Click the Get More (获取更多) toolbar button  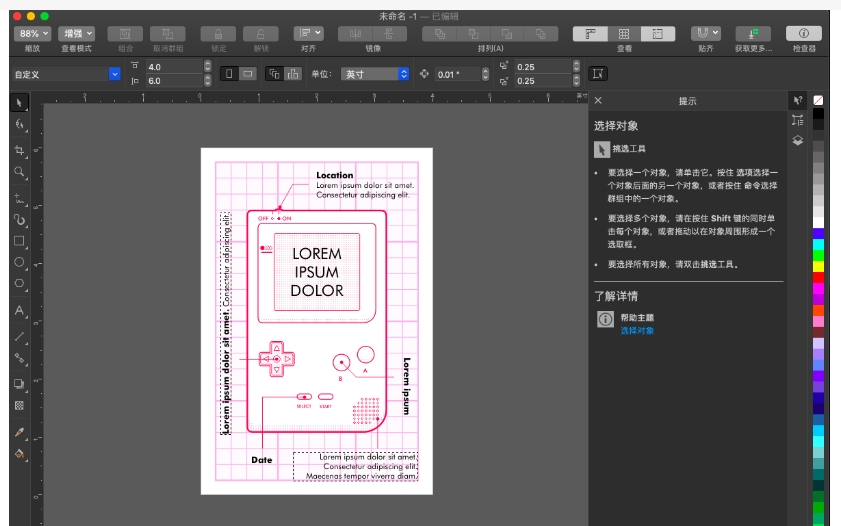pyautogui.click(x=752, y=34)
